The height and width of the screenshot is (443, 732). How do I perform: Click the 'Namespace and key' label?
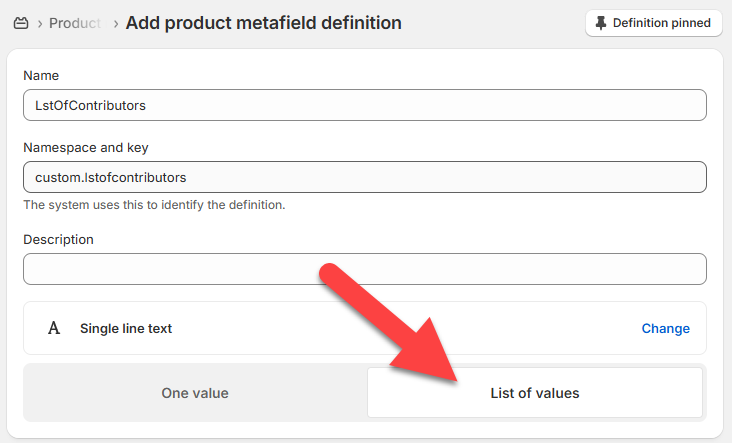coord(86,148)
